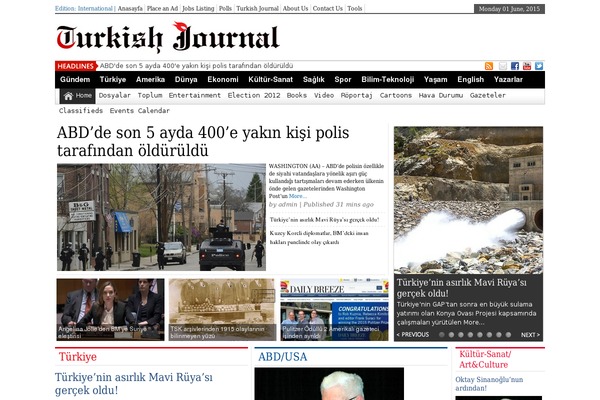Open the Yazarlar section
Viewport: 600px width, 400px height.
[x=508, y=80]
